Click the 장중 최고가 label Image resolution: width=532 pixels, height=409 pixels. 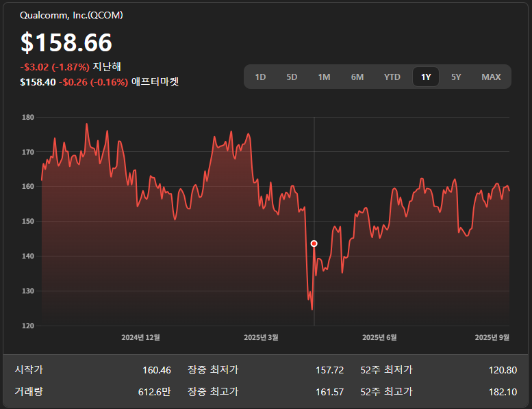[x=213, y=392]
